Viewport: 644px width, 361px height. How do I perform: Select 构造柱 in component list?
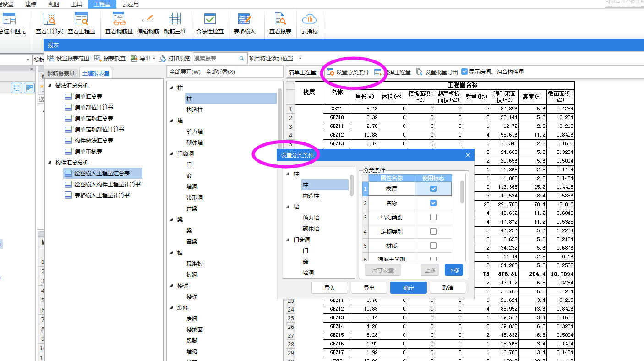point(195,110)
